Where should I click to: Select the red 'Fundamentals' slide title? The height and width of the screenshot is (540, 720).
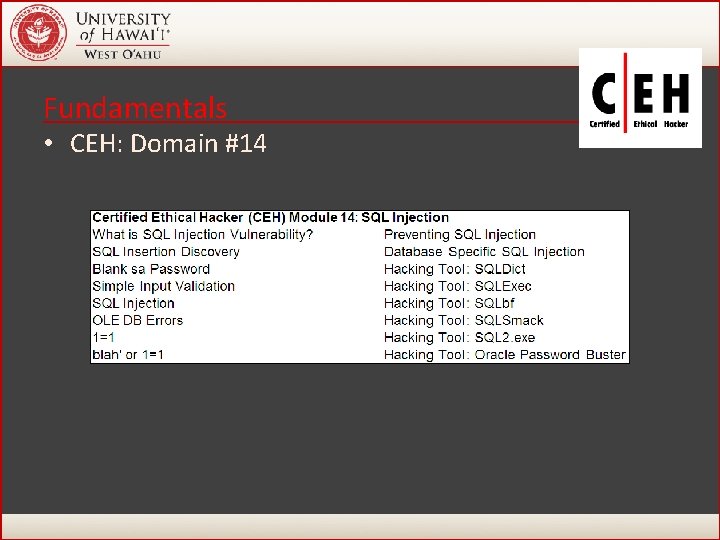(135, 108)
